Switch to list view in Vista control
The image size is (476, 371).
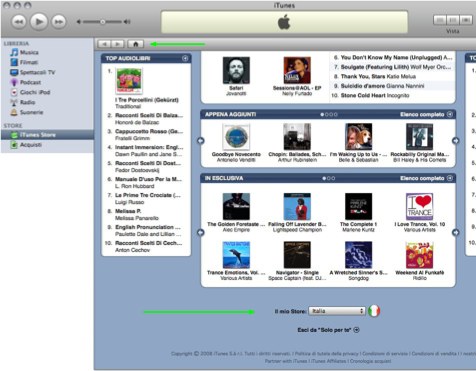pyautogui.click(x=440, y=20)
